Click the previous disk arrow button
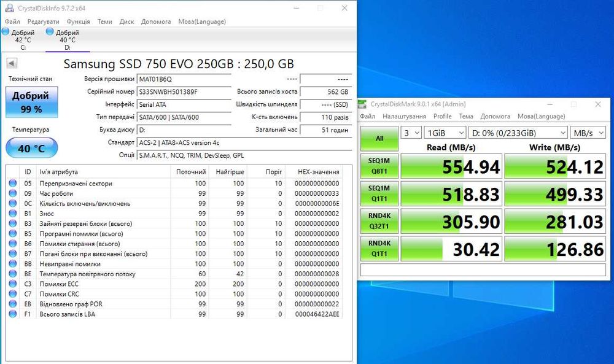The height and width of the screenshot is (364, 614). point(12,63)
